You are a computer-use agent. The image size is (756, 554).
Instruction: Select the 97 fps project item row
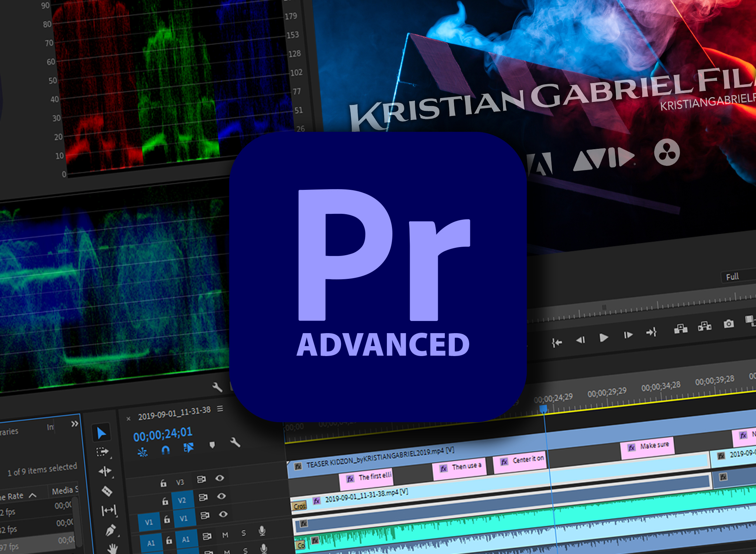point(37,544)
